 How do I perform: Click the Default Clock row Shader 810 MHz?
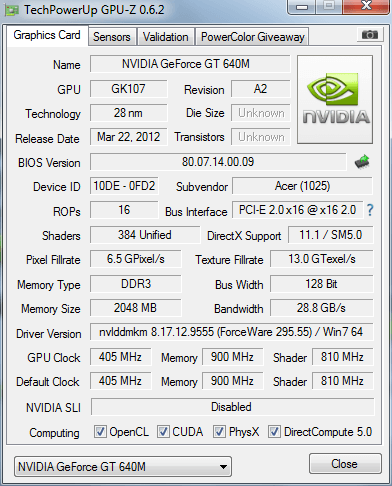click(342, 381)
